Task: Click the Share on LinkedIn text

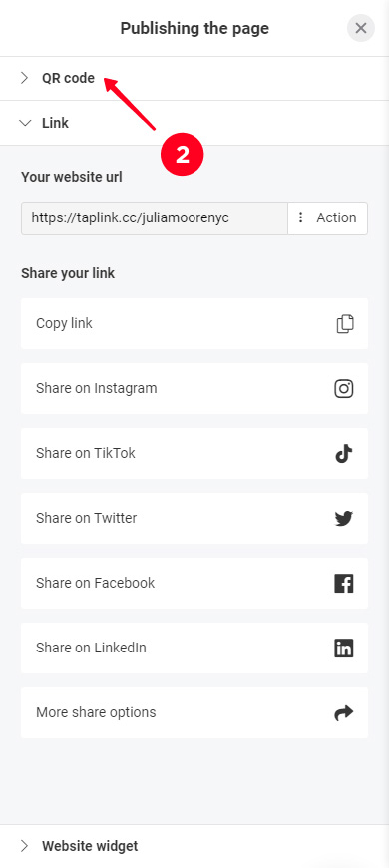Action: 92,648
